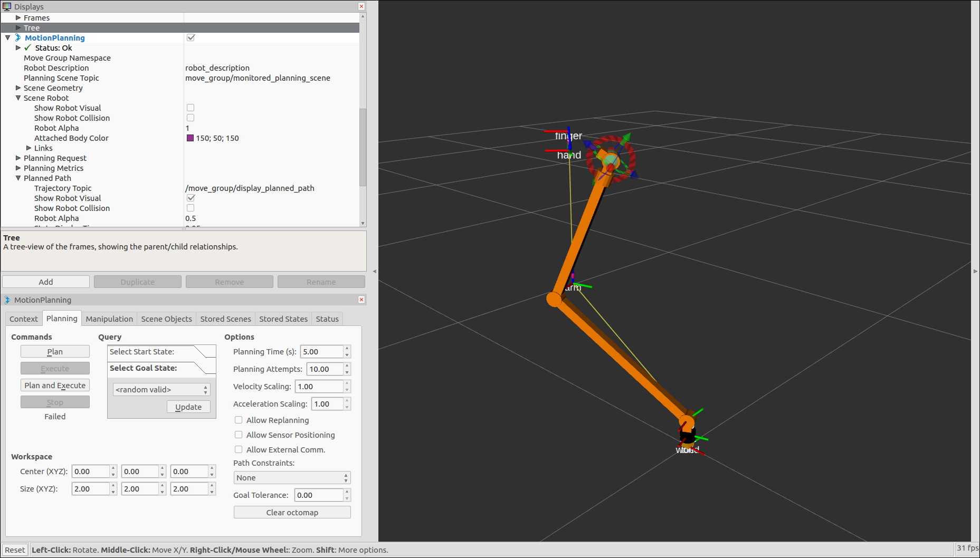Expand Planning Metrics section
The image size is (980, 558).
pos(18,168)
